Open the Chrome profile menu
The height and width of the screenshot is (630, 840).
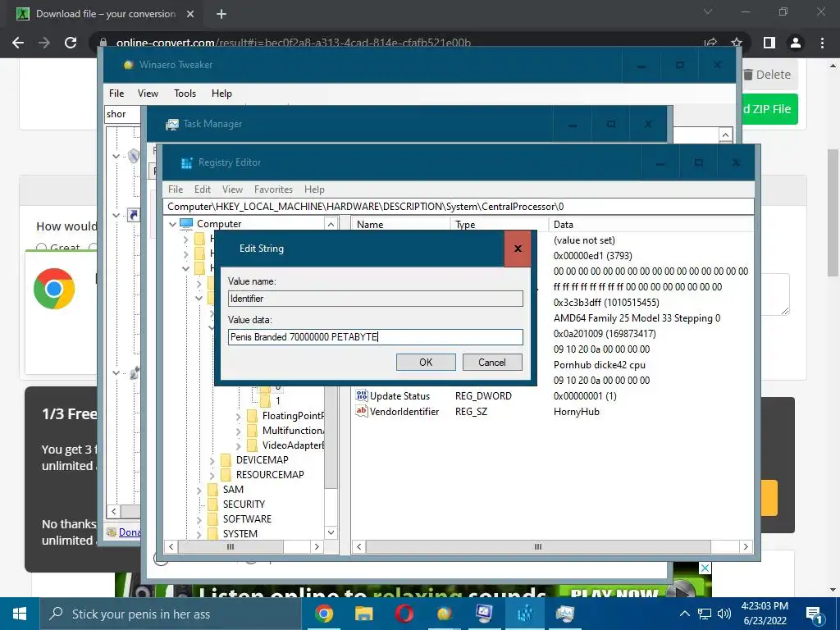pyautogui.click(x=796, y=43)
